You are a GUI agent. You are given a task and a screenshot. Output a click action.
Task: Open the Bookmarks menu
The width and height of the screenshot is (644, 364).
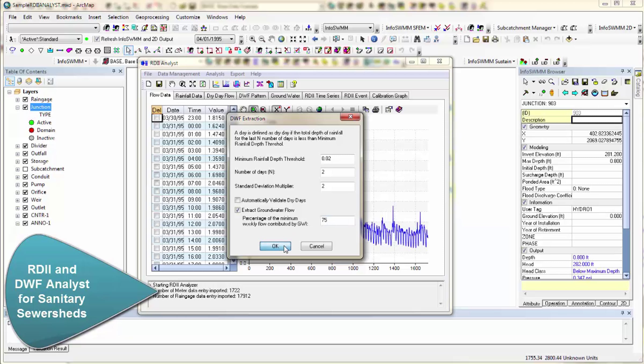pos(69,17)
